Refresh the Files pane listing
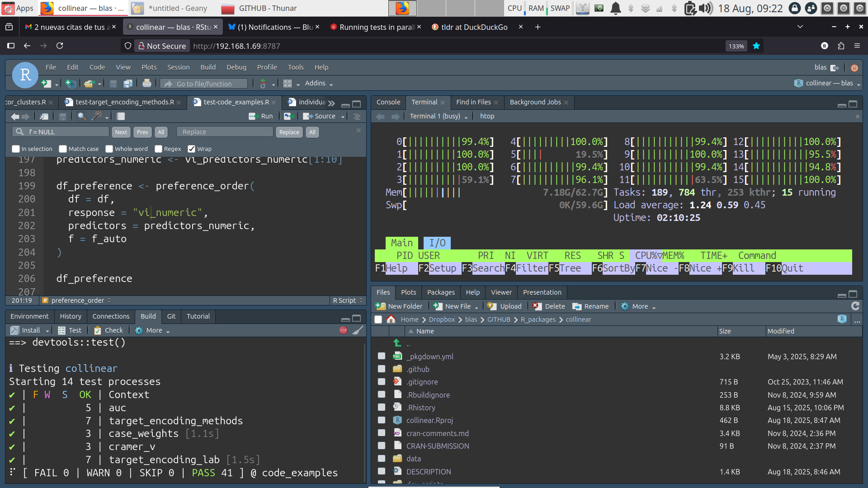This screenshot has height=488, width=868. tap(855, 306)
